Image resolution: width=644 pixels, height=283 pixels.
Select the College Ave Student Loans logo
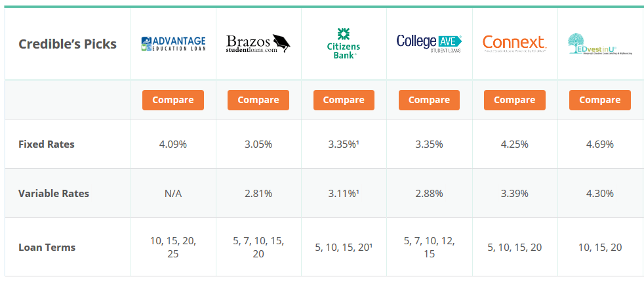pyautogui.click(x=429, y=43)
